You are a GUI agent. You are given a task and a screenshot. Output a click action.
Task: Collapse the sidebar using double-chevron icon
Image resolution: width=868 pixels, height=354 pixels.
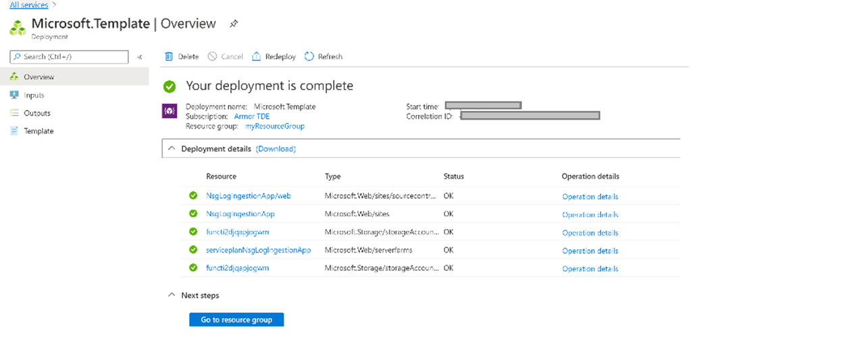(x=140, y=57)
